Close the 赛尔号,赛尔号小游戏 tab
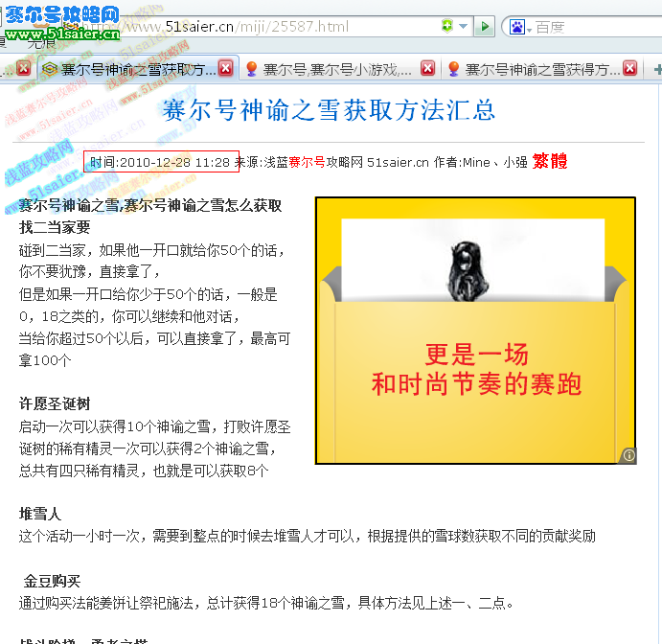 (x=427, y=68)
